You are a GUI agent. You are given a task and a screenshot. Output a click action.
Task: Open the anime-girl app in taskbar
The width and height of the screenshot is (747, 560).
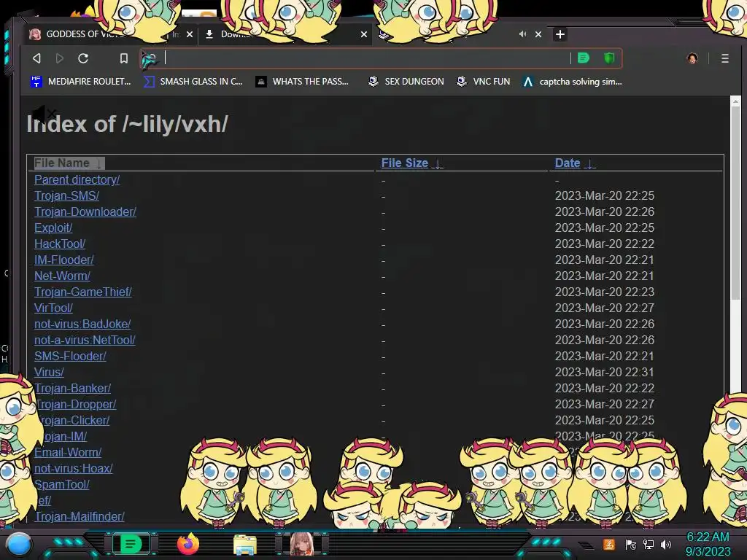[302, 544]
